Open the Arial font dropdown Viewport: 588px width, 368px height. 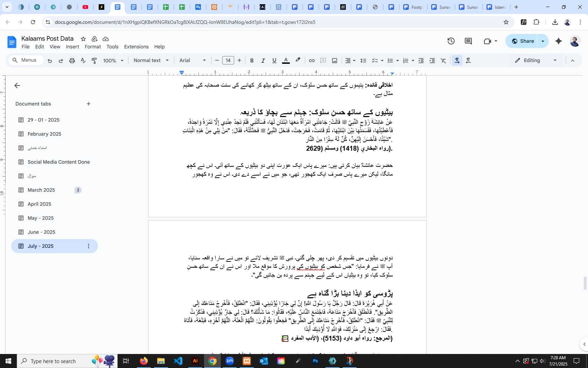[192, 61]
